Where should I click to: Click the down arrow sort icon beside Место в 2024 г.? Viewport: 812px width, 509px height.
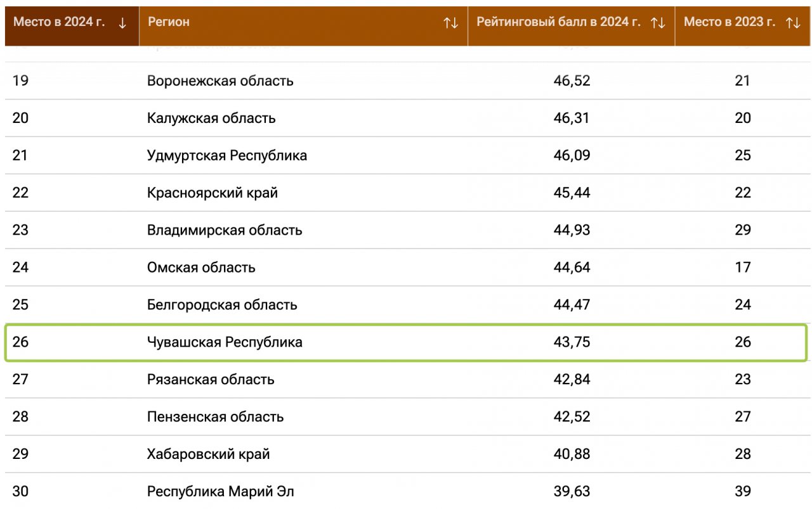(x=122, y=23)
